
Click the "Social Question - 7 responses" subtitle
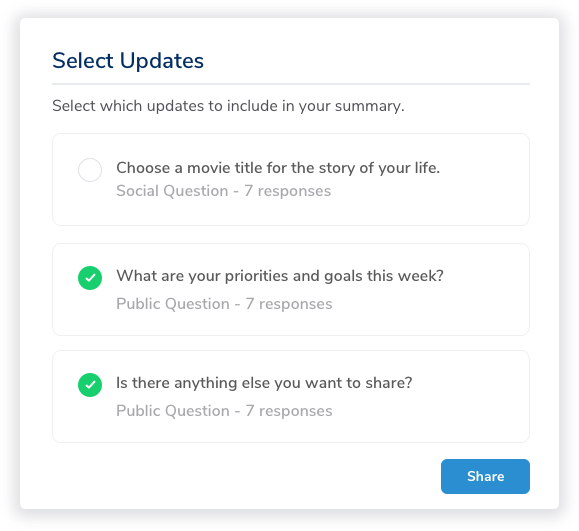coord(223,191)
